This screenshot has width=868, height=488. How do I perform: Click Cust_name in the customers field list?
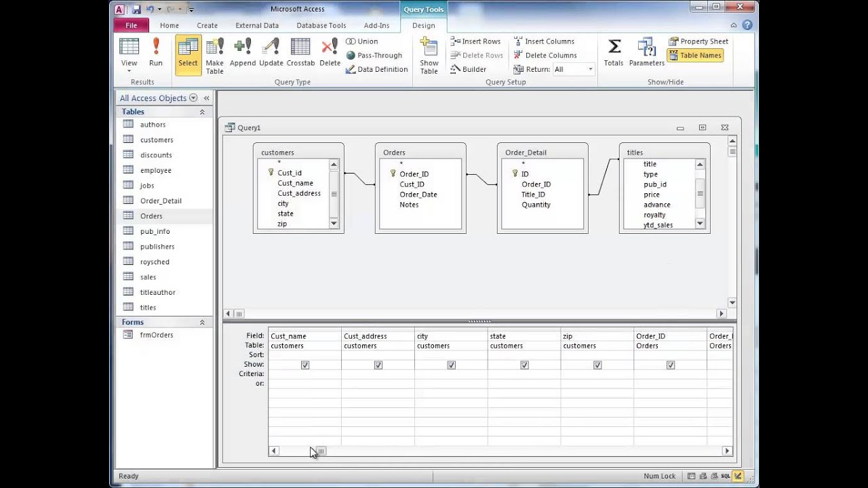295,183
